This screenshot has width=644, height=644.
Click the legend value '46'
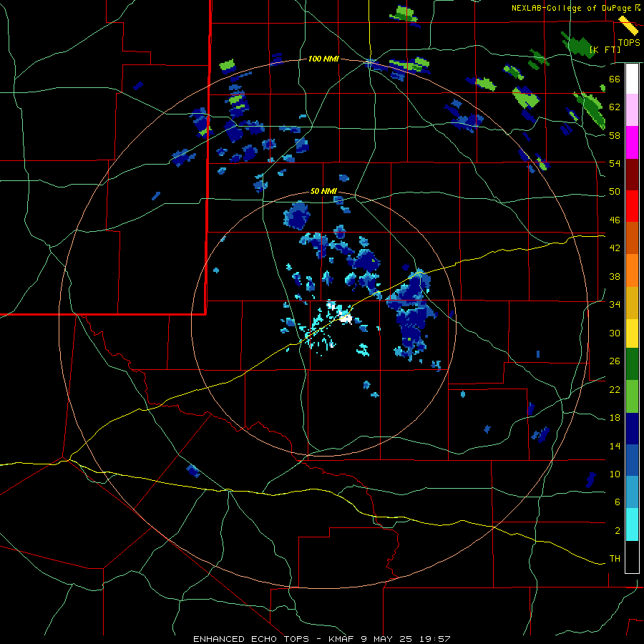(x=615, y=220)
